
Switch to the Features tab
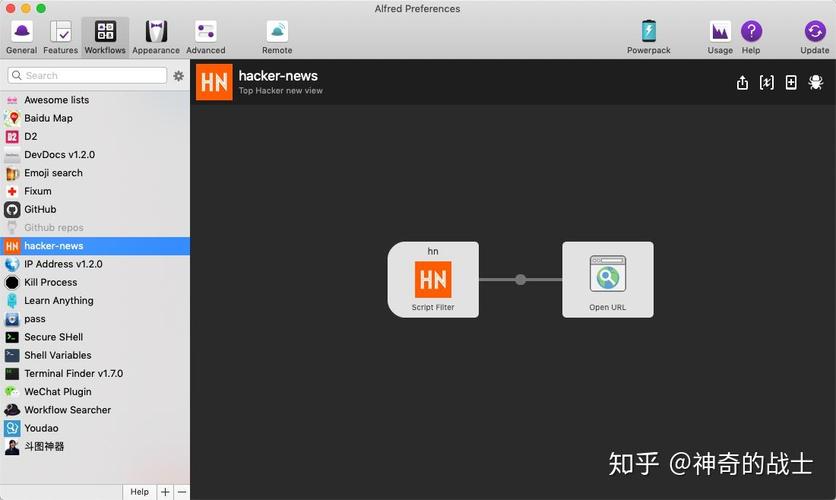click(60, 37)
